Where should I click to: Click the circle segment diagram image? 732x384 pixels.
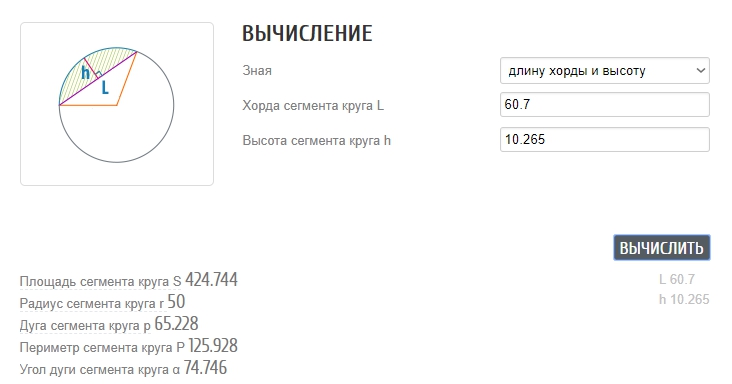(117, 104)
